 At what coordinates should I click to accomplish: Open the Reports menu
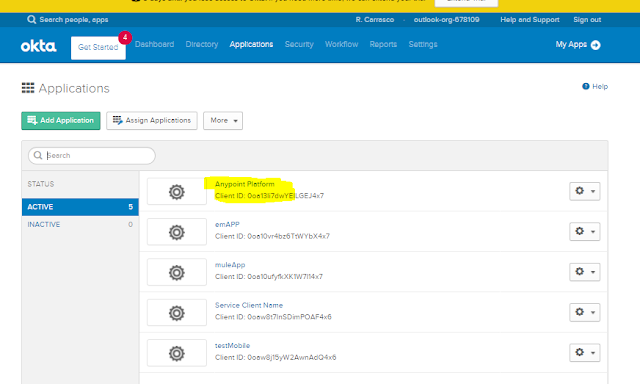pos(383,44)
